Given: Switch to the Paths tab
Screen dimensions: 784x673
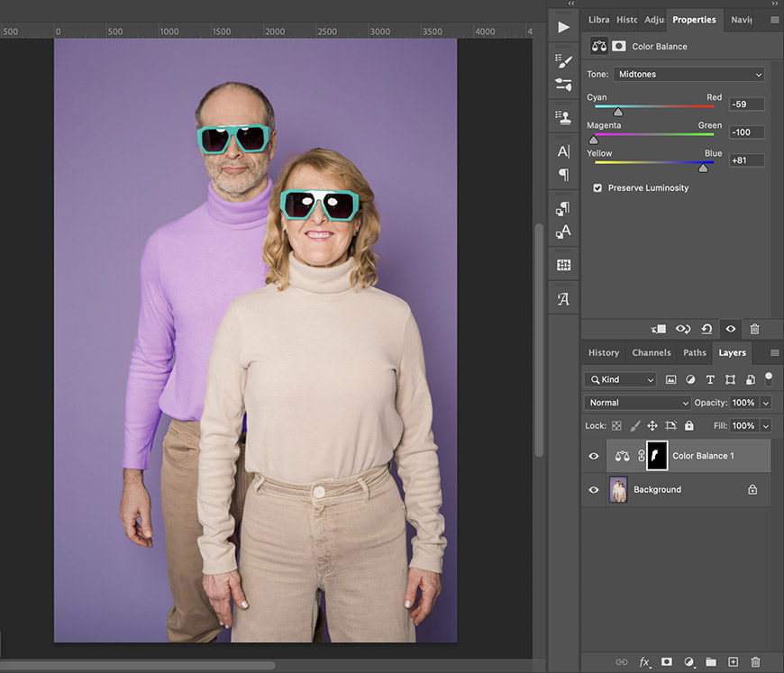Looking at the screenshot, I should 695,352.
